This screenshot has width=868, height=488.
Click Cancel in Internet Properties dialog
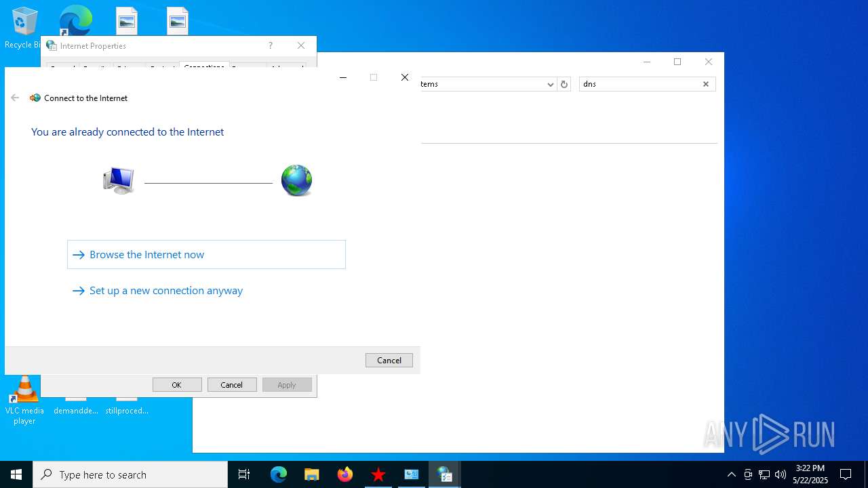click(x=232, y=384)
